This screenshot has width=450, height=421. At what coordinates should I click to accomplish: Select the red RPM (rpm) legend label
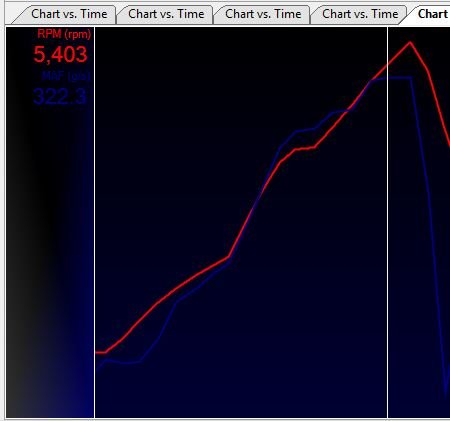pyautogui.click(x=64, y=34)
